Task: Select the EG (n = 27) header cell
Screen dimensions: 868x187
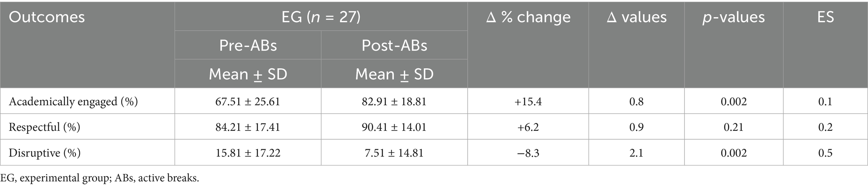Action: [321, 17]
